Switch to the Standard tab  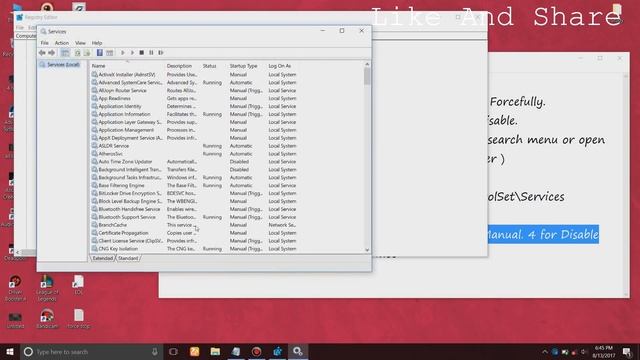(128, 258)
